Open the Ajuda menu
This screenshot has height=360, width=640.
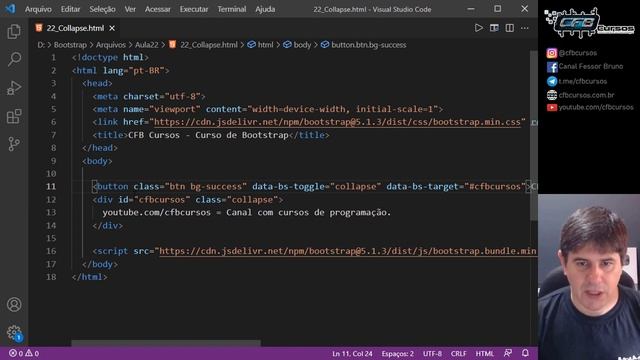pyautogui.click(x=265, y=9)
